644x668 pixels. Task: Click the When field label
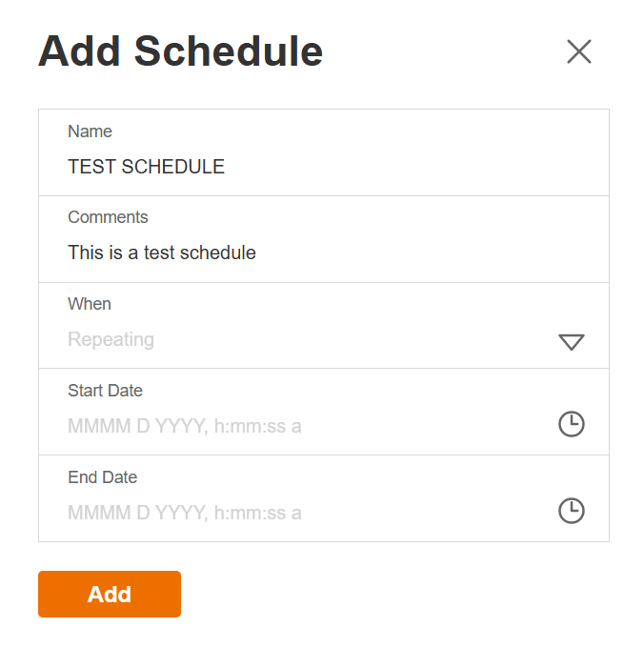point(90,304)
